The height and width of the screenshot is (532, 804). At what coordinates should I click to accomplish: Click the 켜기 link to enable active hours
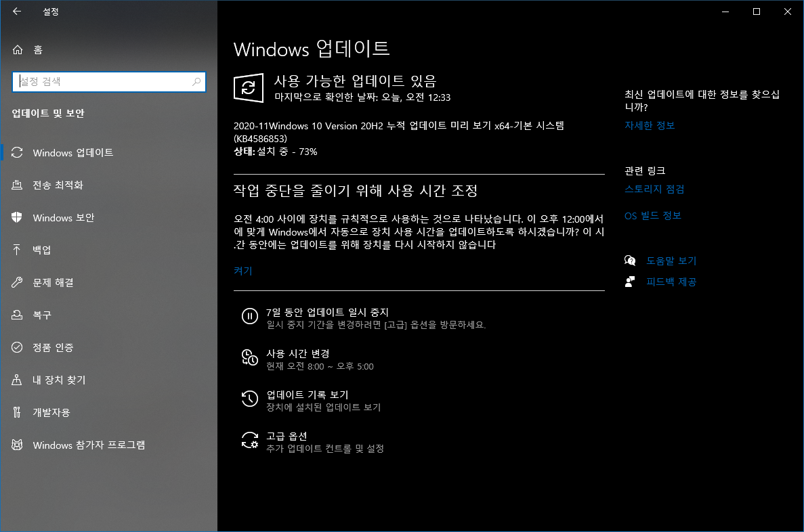[243, 271]
